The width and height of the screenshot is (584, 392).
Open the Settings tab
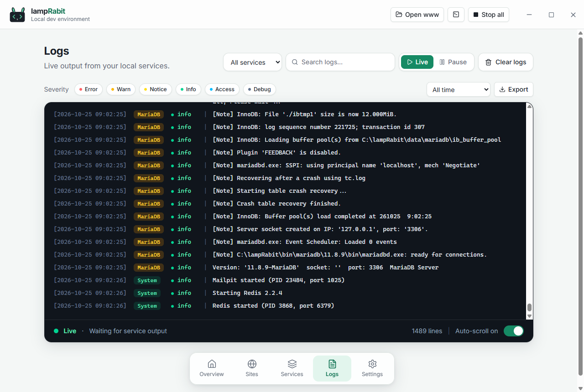372,368
